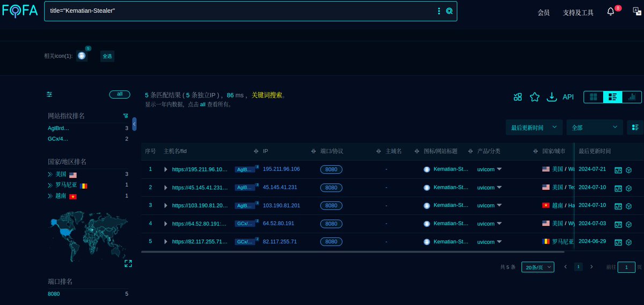Open the 3D cube icon for 2024-07-21 row
The width and height of the screenshot is (644, 305).
628,169
